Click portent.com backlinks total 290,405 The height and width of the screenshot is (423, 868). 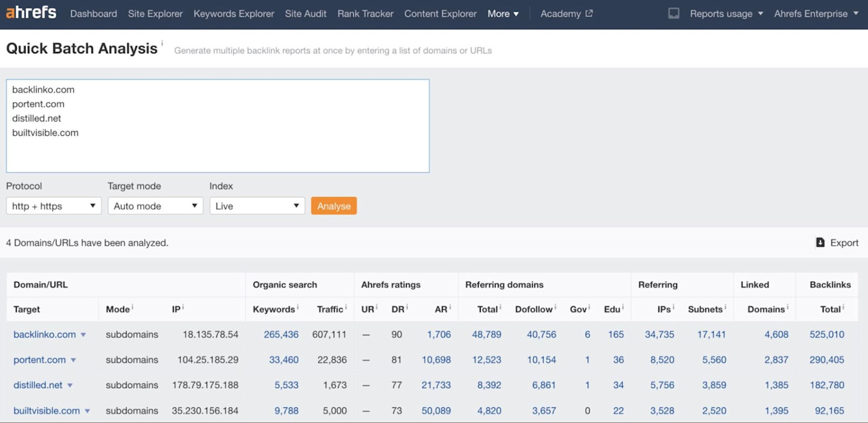pos(827,360)
